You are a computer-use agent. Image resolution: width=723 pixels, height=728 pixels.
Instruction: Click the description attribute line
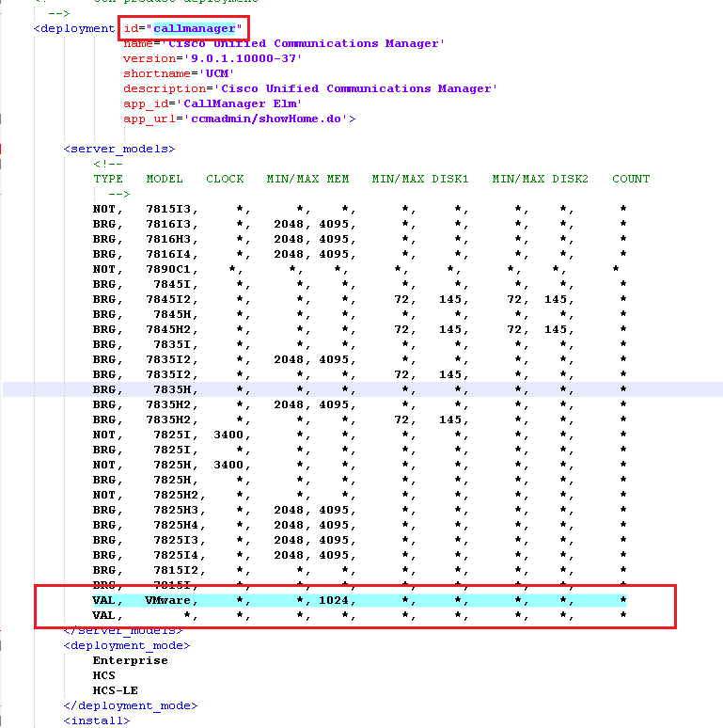coord(310,88)
